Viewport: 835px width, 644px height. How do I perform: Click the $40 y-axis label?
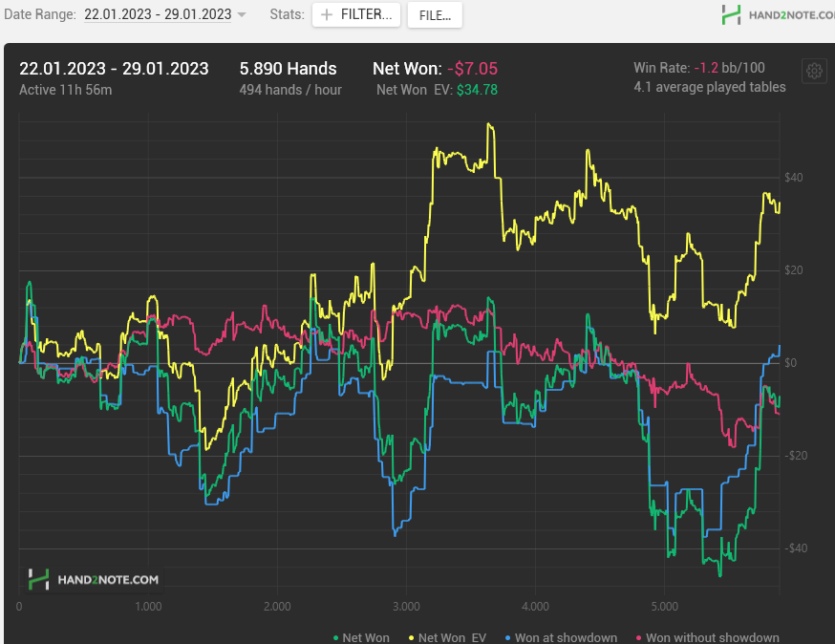(794, 178)
